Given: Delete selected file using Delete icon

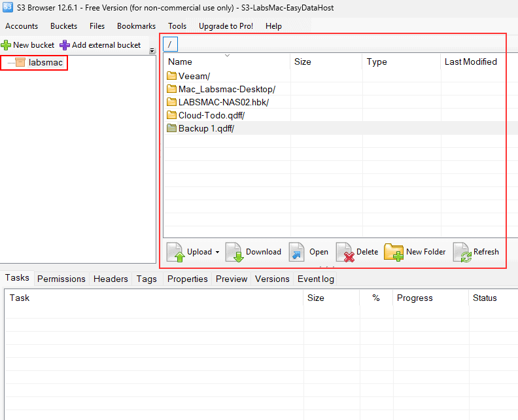Looking at the screenshot, I should 345,252.
